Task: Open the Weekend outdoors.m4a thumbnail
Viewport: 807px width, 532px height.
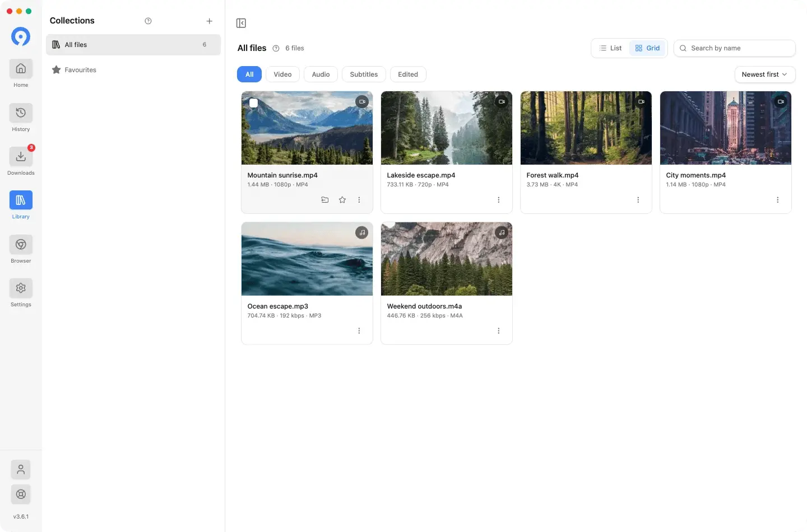Action: point(447,259)
